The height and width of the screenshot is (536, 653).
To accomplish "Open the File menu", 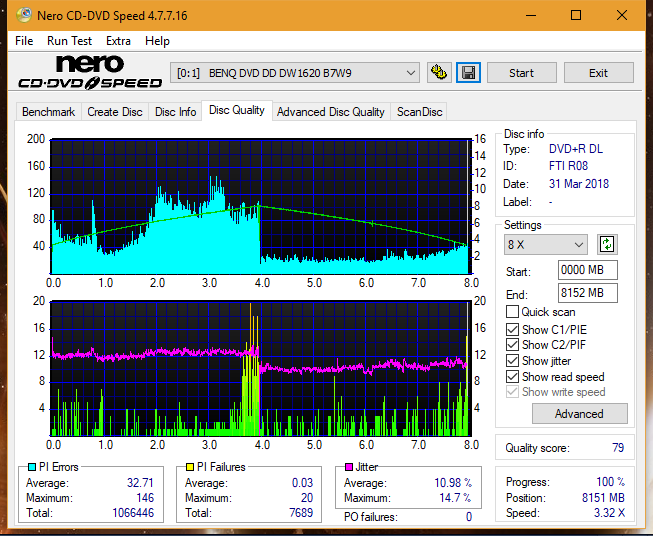I will [x=24, y=41].
